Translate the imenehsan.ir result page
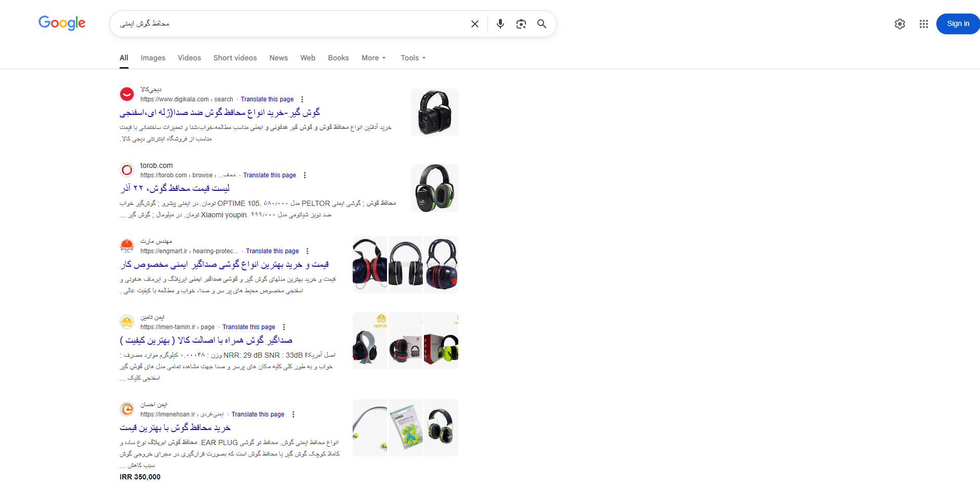The height and width of the screenshot is (482, 980). pos(258,414)
